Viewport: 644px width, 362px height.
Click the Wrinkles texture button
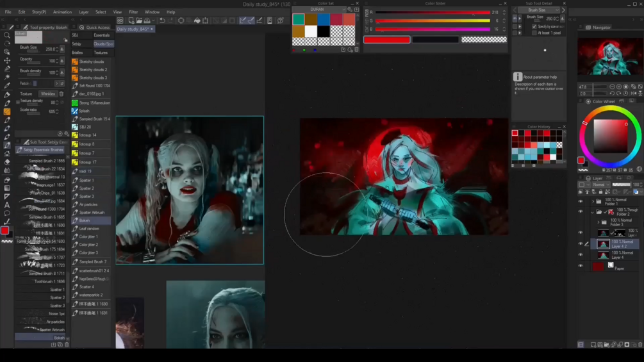pos(47,94)
